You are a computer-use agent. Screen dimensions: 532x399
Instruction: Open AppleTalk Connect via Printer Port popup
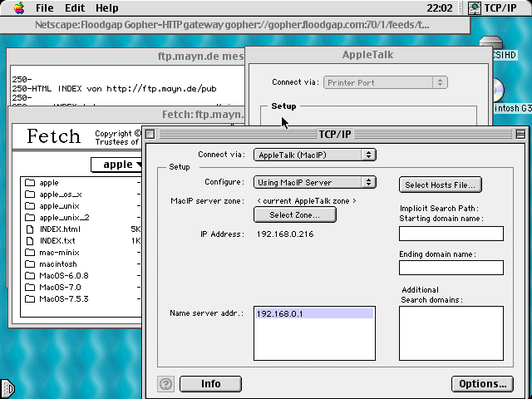click(x=386, y=82)
